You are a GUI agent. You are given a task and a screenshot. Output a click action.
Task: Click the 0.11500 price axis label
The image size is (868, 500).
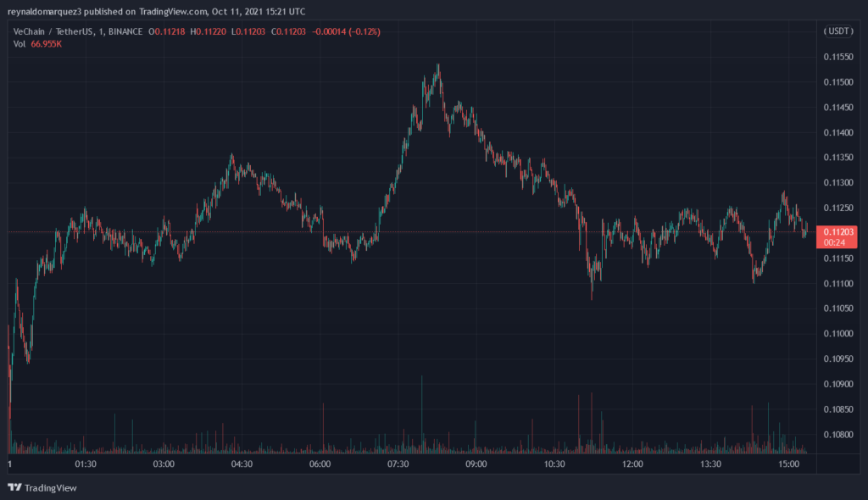coord(838,82)
